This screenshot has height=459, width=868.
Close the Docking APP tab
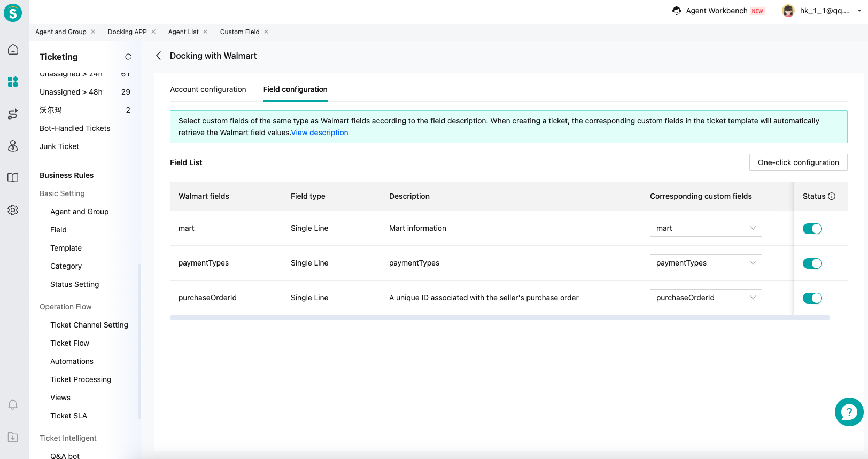point(153,32)
